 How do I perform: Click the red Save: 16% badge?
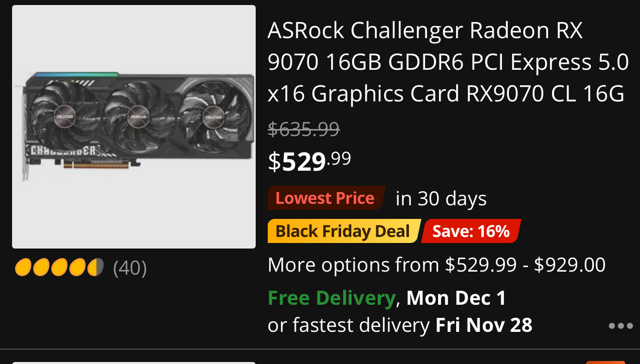pyautogui.click(x=471, y=231)
